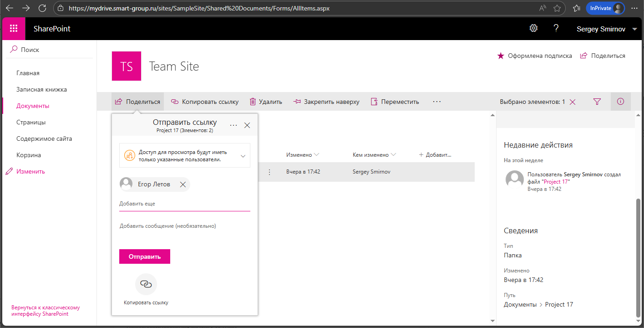Click Удалить in the command bar
Screen dimensions: 644x328
pos(266,102)
